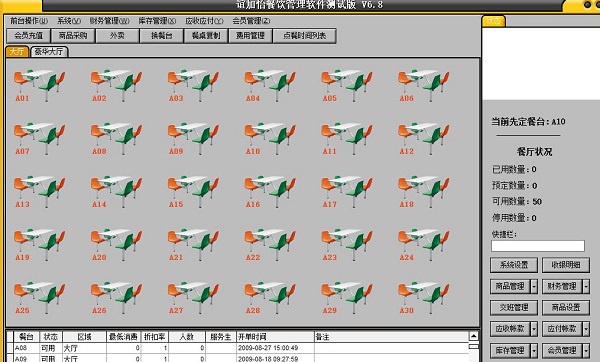
Task: Pick table A23 icon
Action: pyautogui.click(x=347, y=245)
